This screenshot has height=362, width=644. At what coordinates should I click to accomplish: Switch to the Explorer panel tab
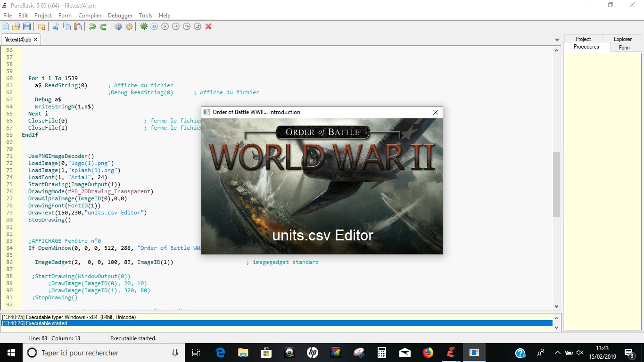(622, 39)
